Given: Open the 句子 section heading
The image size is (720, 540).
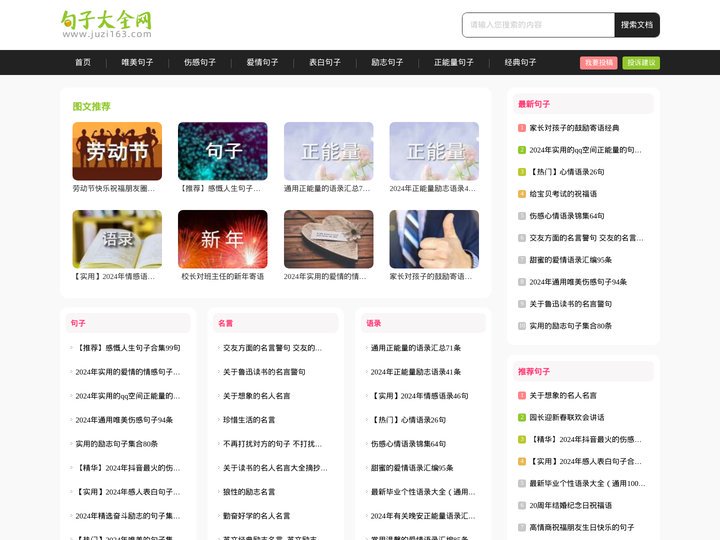Looking at the screenshot, I should [x=78, y=323].
